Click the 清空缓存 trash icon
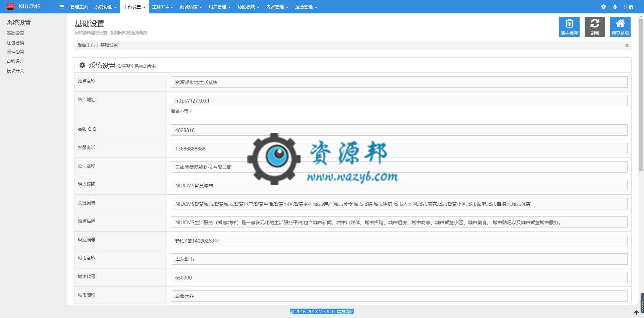This screenshot has width=644, height=318. pyautogui.click(x=569, y=24)
